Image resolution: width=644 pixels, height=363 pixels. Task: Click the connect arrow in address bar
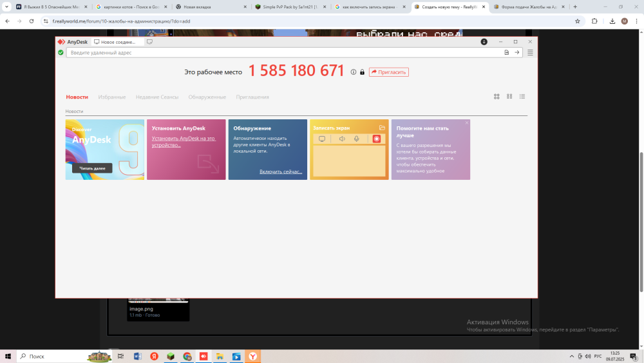[x=516, y=53]
